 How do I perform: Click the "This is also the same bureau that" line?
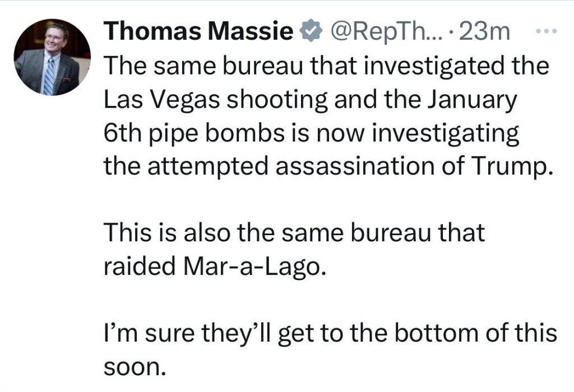294,232
